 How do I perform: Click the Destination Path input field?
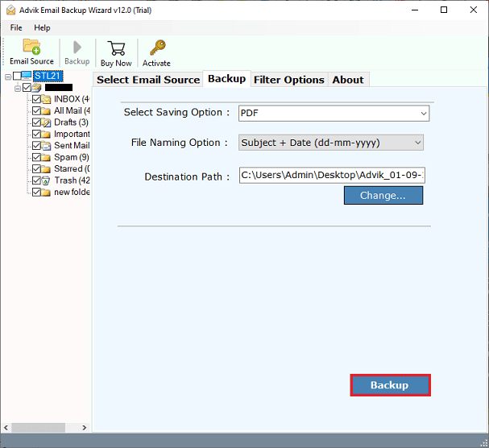(x=332, y=176)
